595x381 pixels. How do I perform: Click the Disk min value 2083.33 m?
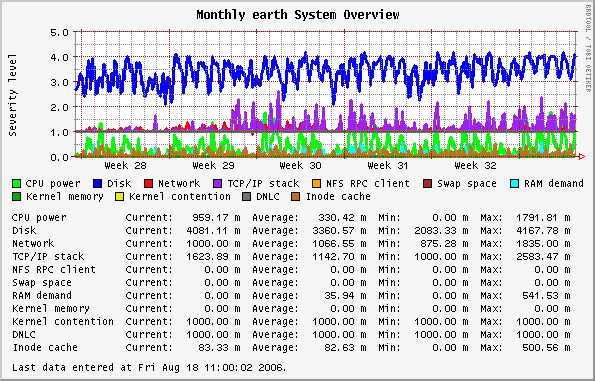(441, 231)
